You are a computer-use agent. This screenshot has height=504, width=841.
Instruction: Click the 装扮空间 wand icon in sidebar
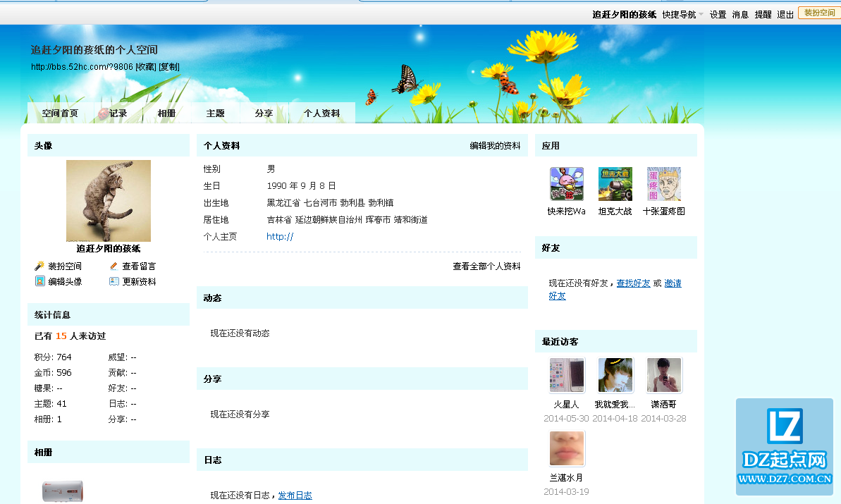tap(39, 266)
